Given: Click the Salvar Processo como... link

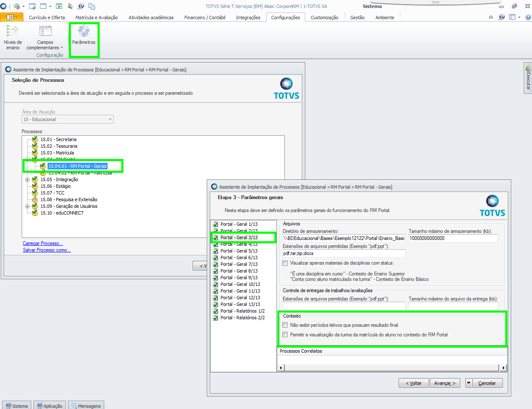Looking at the screenshot, I should 47,250.
